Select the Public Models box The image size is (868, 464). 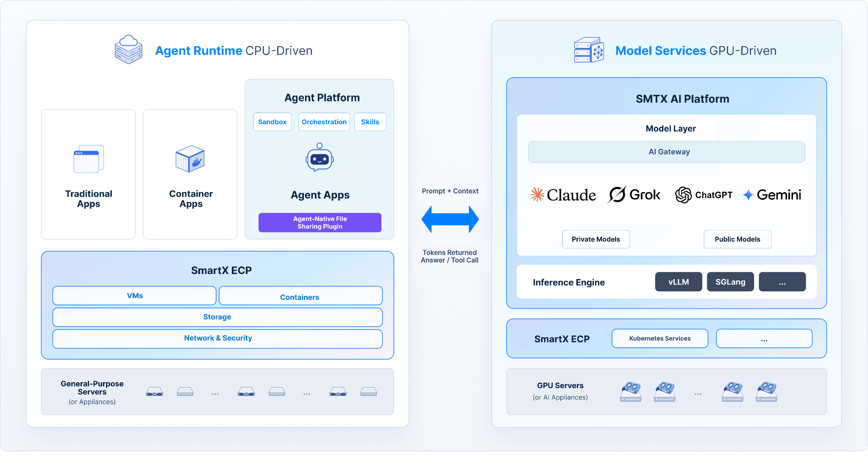click(x=737, y=239)
